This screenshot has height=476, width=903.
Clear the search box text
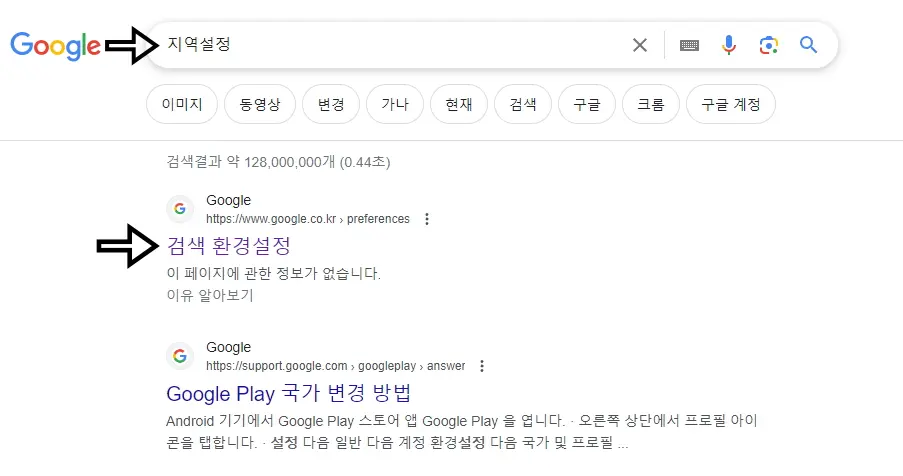(640, 45)
